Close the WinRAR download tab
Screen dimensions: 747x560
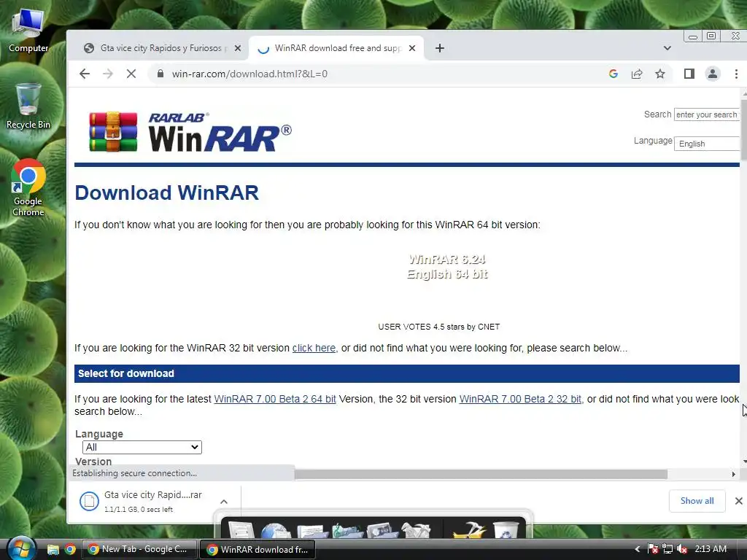click(412, 48)
